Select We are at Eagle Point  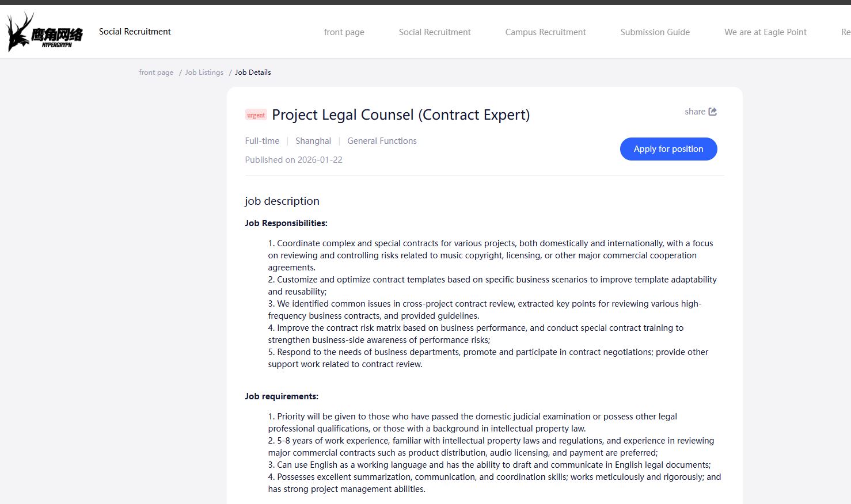click(766, 32)
